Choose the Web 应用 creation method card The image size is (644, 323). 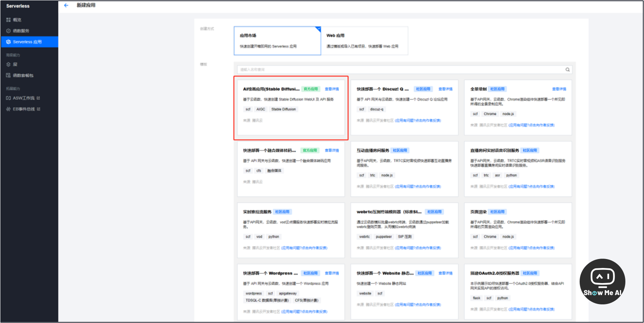365,41
